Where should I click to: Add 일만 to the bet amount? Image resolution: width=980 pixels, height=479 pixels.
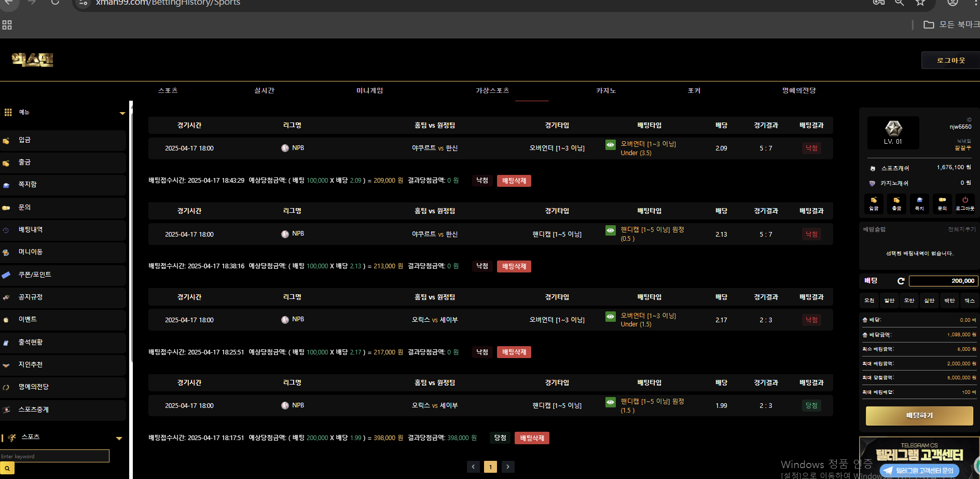[889, 300]
